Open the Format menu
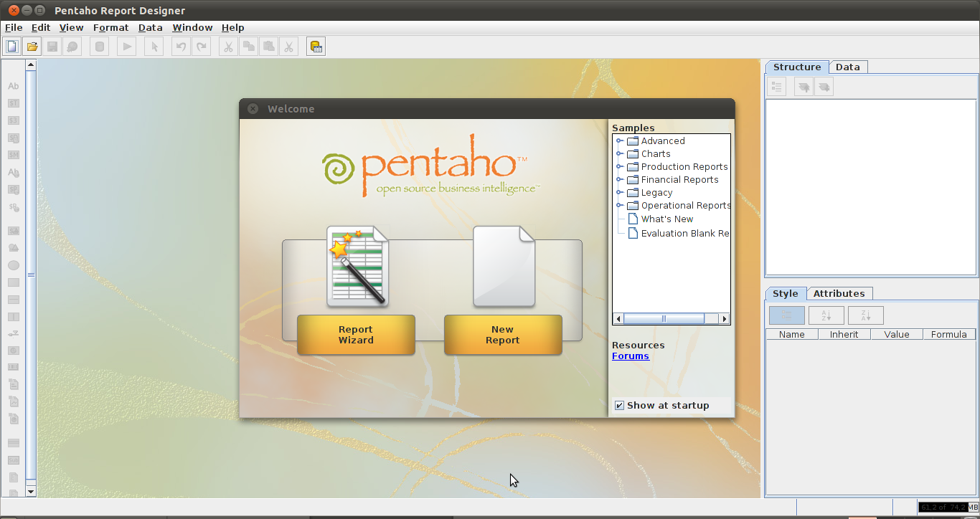Image resolution: width=980 pixels, height=519 pixels. [x=111, y=27]
